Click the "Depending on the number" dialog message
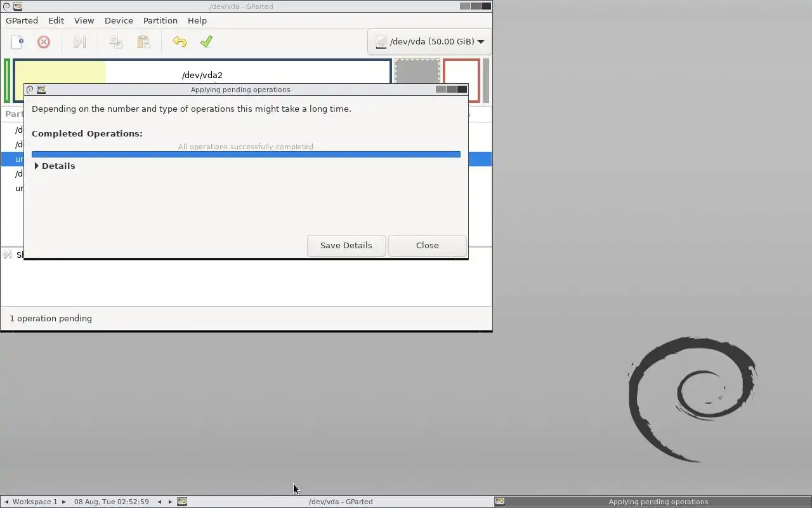 [x=192, y=109]
